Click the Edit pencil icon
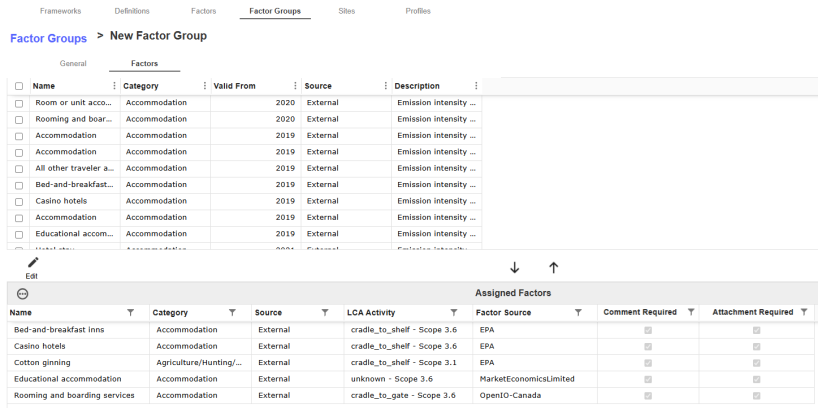818x408 pixels. (x=32, y=263)
